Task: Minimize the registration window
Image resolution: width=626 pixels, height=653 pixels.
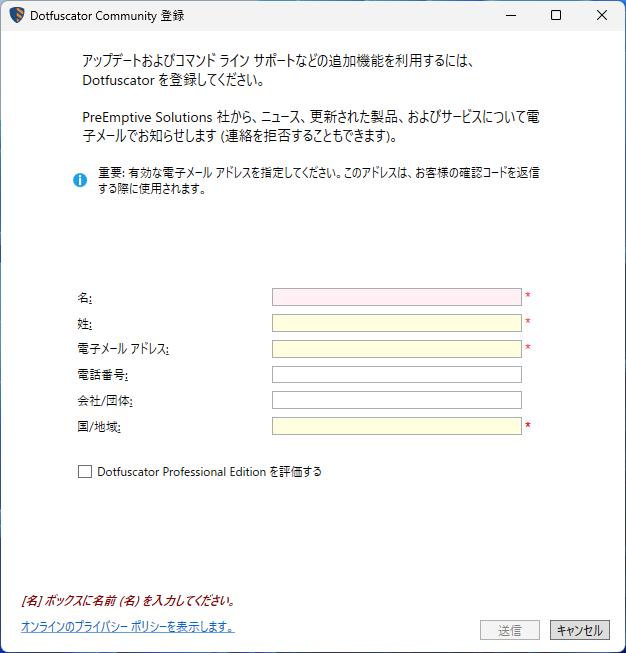Action: coord(511,15)
